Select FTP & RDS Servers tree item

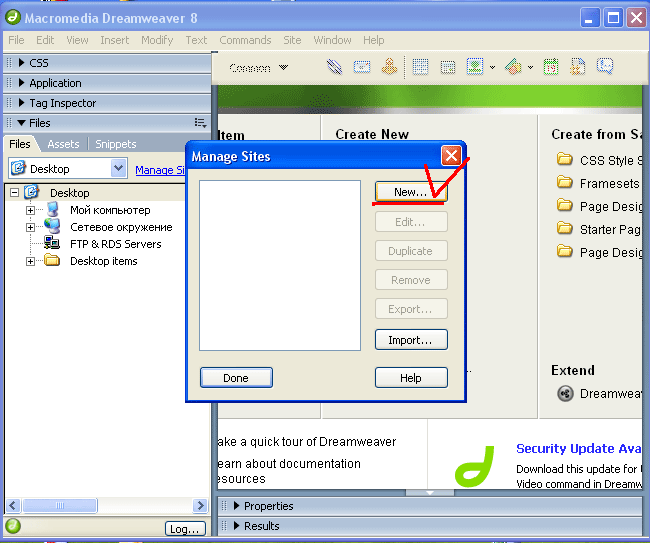[x=116, y=244]
